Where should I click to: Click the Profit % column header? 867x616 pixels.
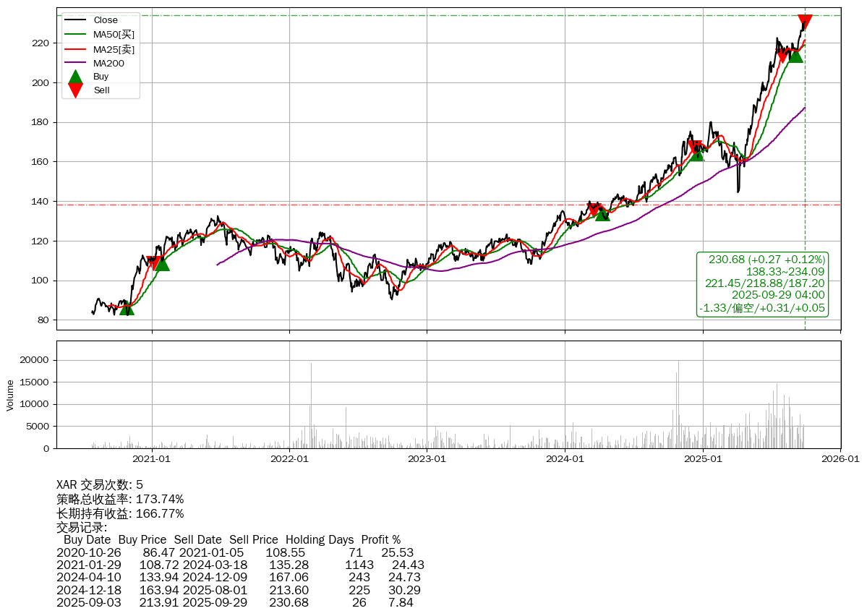(380, 540)
